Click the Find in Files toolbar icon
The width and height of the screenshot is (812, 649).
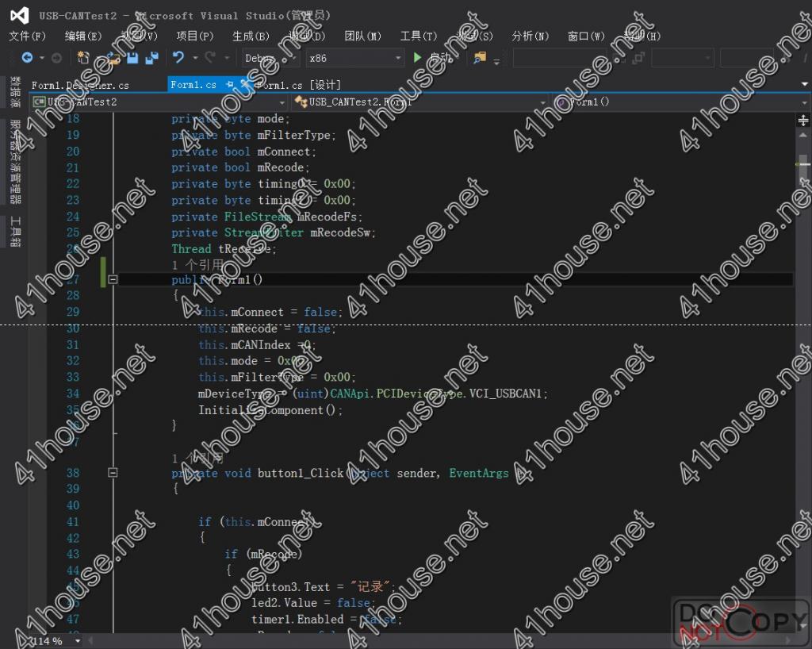(480, 57)
